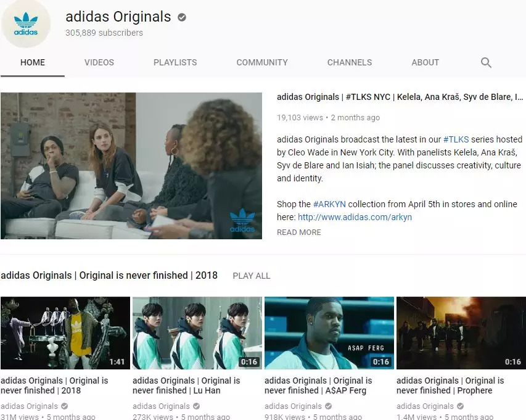Click verified checkmark under A$AP Ferg video
Image resolution: width=526 pixels, height=420 pixels.
[329, 406]
